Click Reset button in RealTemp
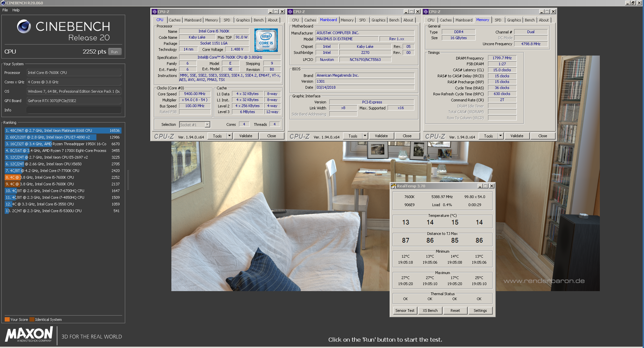 tap(455, 311)
